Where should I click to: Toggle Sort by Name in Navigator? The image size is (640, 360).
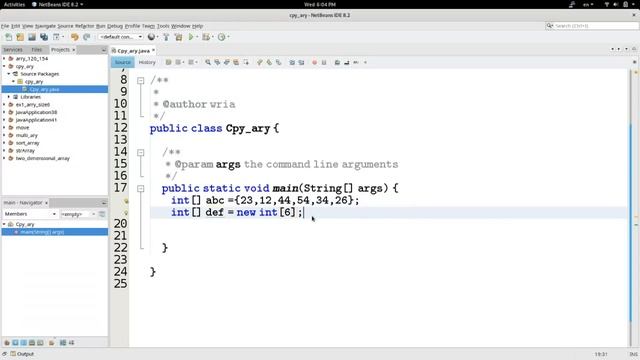pos(63,343)
